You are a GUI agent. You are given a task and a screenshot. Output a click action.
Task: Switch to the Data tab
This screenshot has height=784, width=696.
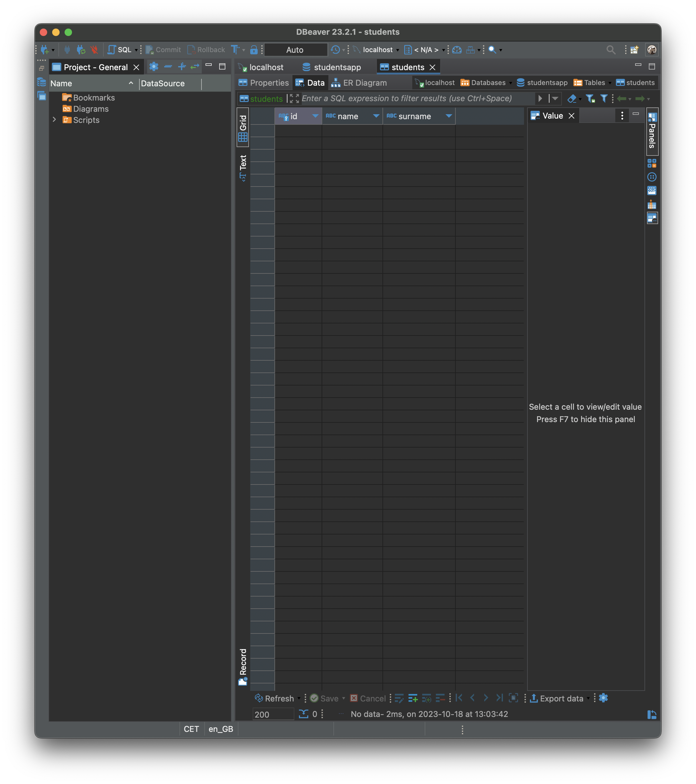(310, 83)
